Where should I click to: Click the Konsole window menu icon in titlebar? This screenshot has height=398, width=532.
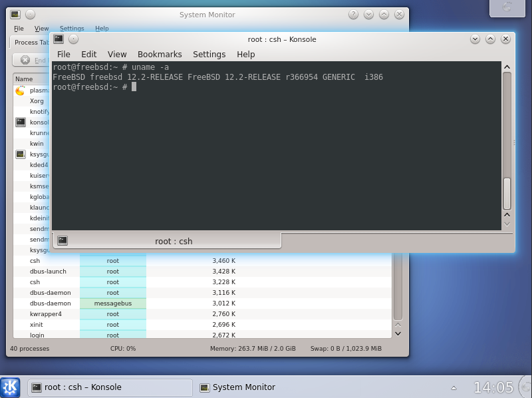(59, 39)
